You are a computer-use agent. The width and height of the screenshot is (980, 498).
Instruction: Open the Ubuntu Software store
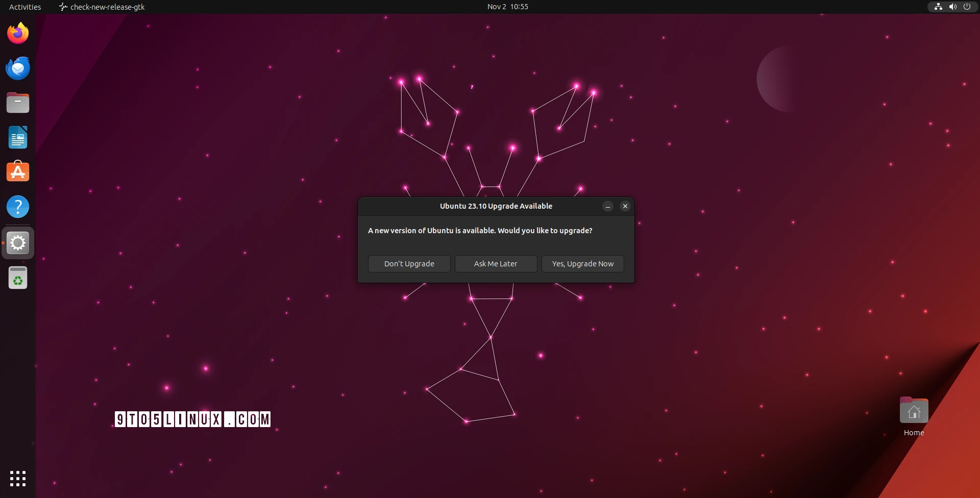pos(18,172)
